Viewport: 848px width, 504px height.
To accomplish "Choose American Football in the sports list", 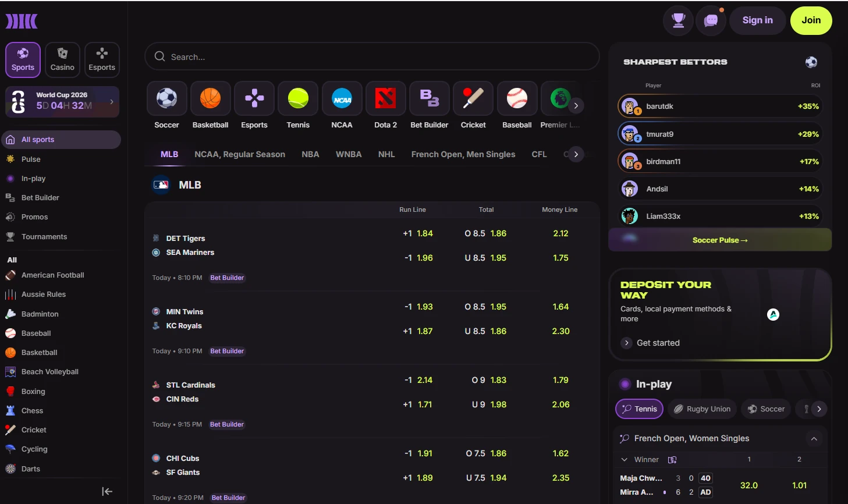I will (x=52, y=275).
